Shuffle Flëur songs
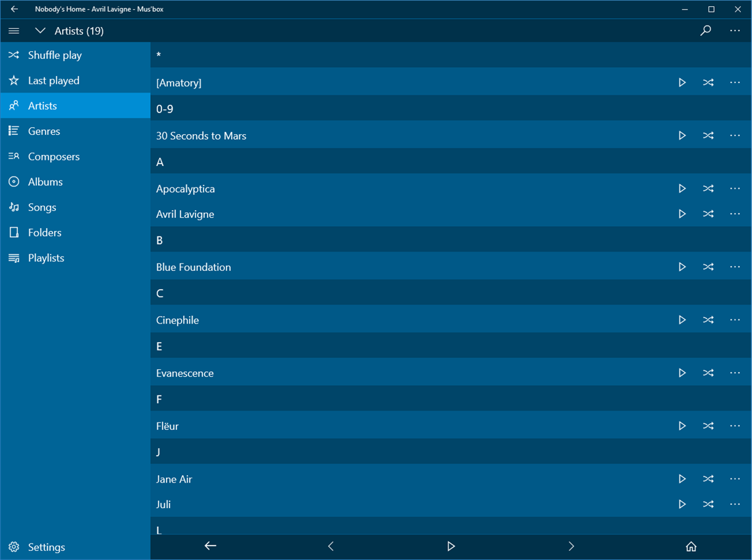The image size is (752, 560). 708,426
